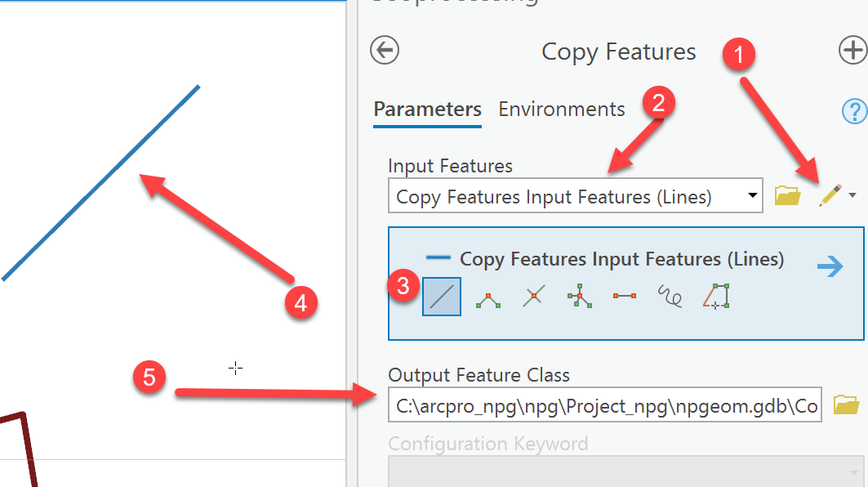Open the Parameters tab
The height and width of the screenshot is (487, 868).
[x=427, y=109]
